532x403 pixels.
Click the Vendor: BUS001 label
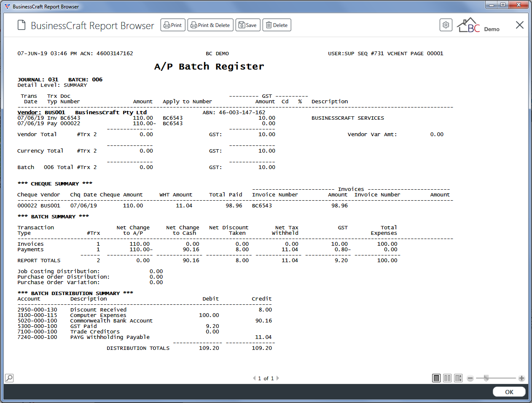click(x=41, y=113)
